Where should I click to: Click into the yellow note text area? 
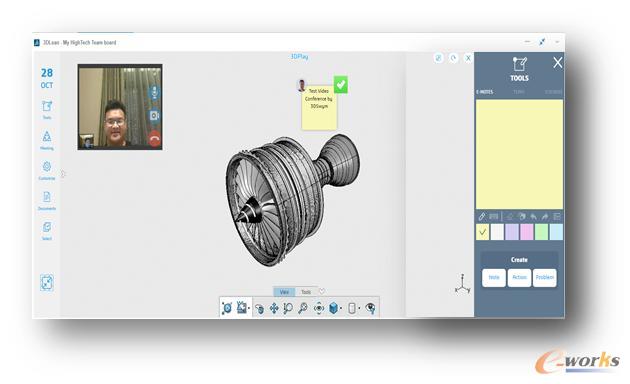(x=519, y=155)
